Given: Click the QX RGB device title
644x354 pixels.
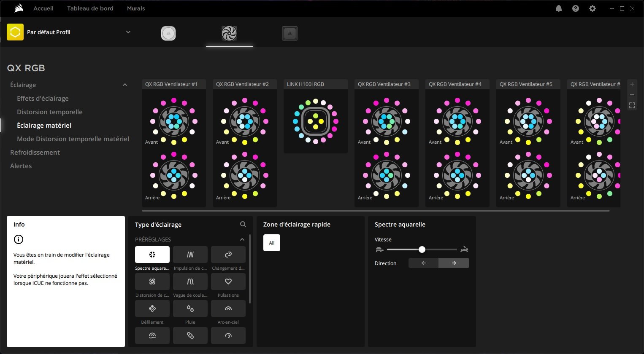Looking at the screenshot, I should 26,68.
